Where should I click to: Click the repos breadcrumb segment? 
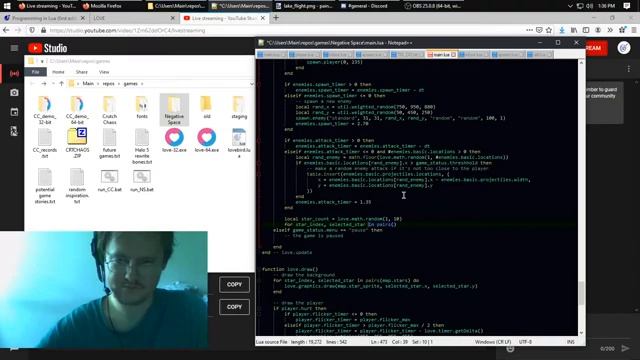pyautogui.click(x=109, y=84)
